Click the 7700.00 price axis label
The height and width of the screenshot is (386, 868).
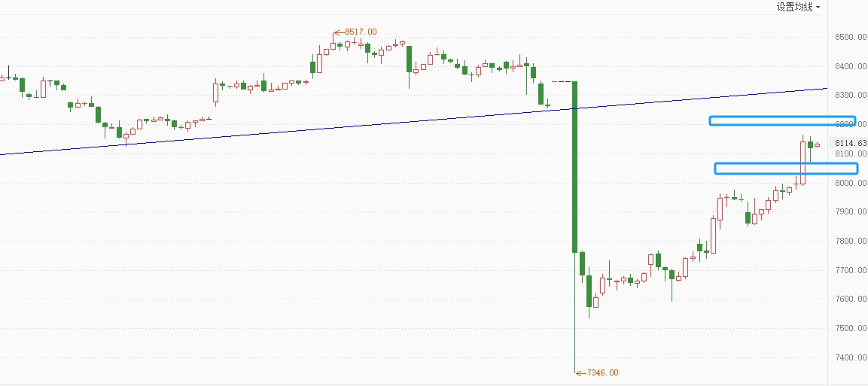[851, 270]
